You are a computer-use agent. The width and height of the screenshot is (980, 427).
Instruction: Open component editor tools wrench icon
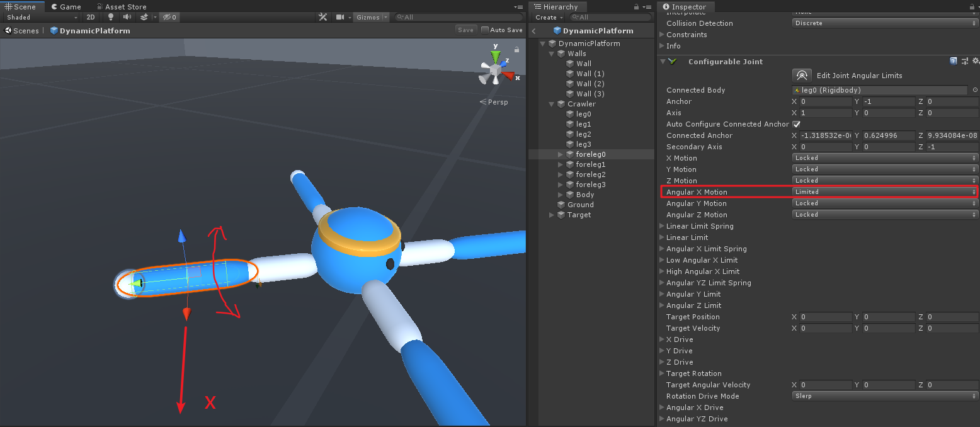click(323, 17)
